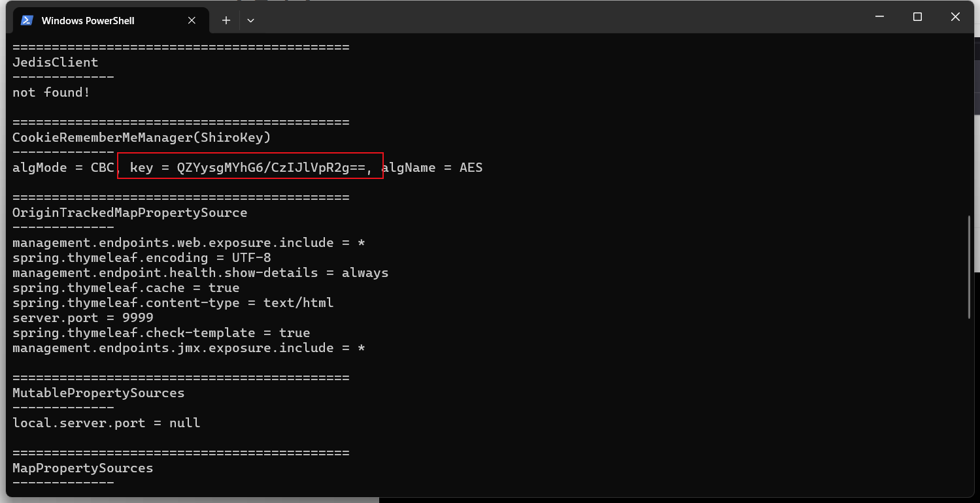This screenshot has width=980, height=503.
Task: Minimize the terminal window
Action: pos(879,17)
